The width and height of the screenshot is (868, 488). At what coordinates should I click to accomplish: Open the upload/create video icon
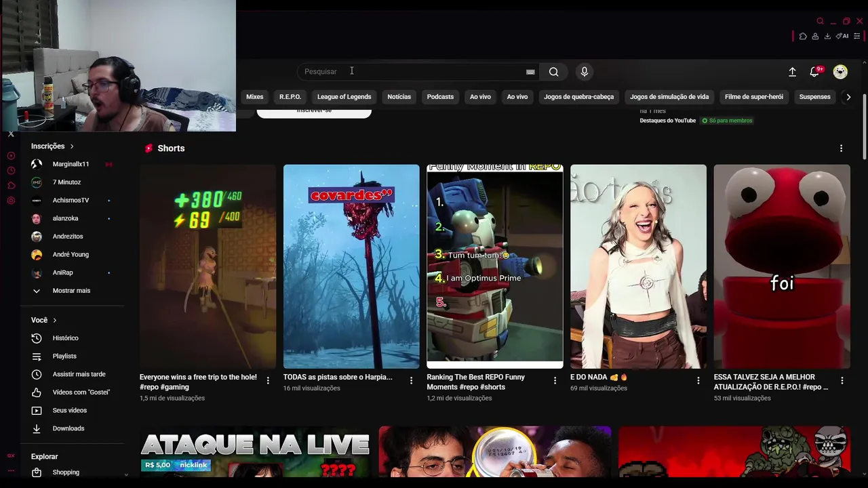coord(792,71)
